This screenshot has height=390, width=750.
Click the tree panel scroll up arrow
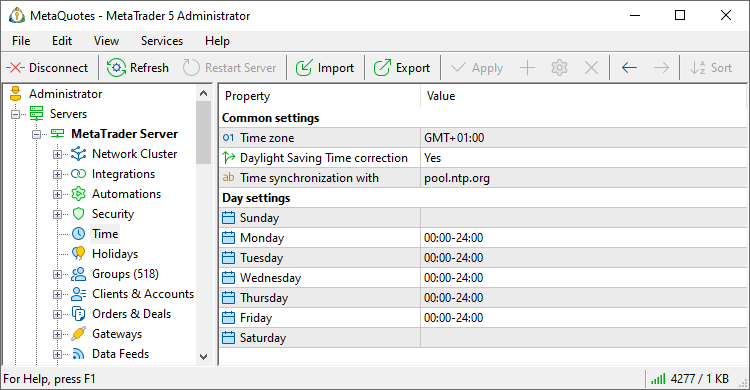tap(203, 93)
